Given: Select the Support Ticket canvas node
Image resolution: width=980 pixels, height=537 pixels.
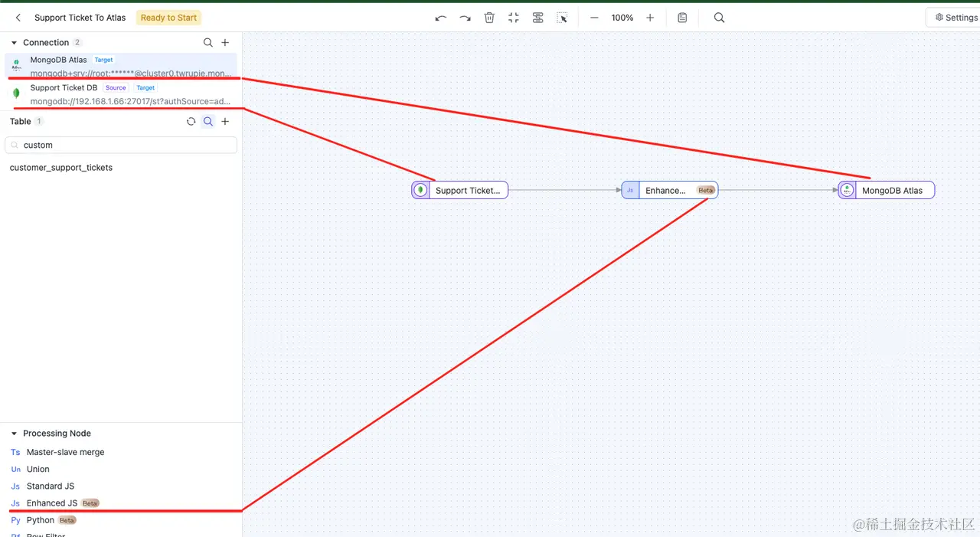Looking at the screenshot, I should point(460,190).
